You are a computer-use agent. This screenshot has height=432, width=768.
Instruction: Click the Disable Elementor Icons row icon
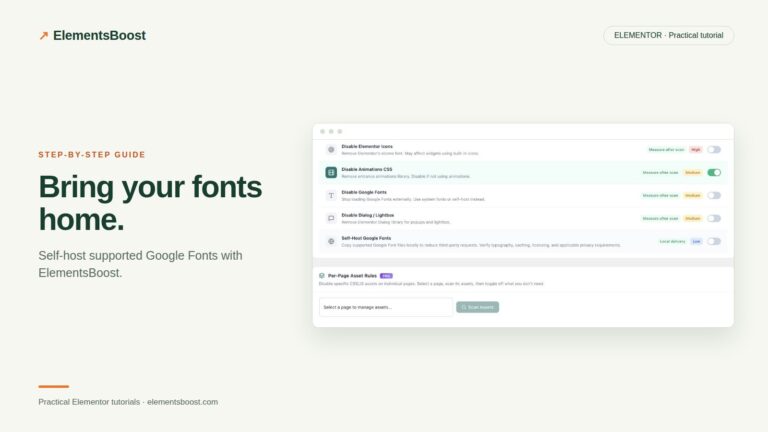click(331, 150)
